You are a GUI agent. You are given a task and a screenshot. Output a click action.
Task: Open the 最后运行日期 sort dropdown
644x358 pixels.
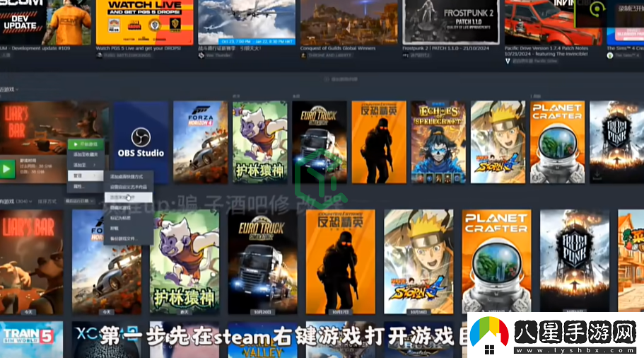80,201
